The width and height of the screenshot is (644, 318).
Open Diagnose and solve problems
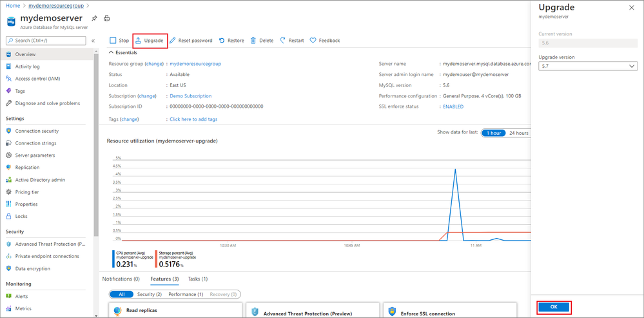[47, 103]
